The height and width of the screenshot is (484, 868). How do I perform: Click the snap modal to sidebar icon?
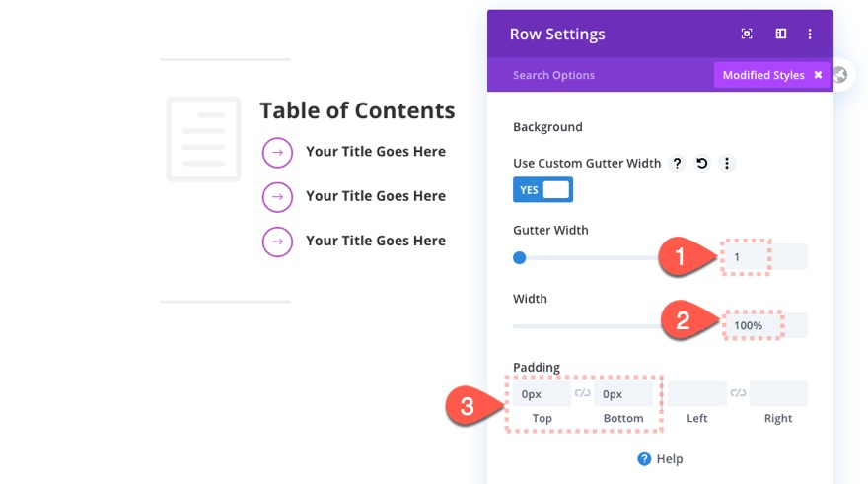click(x=780, y=34)
